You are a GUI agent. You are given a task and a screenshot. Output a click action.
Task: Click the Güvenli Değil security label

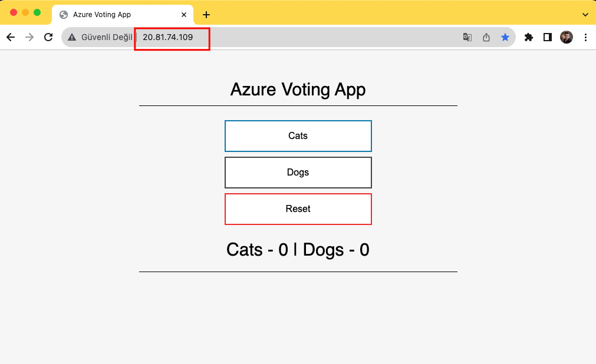point(107,37)
